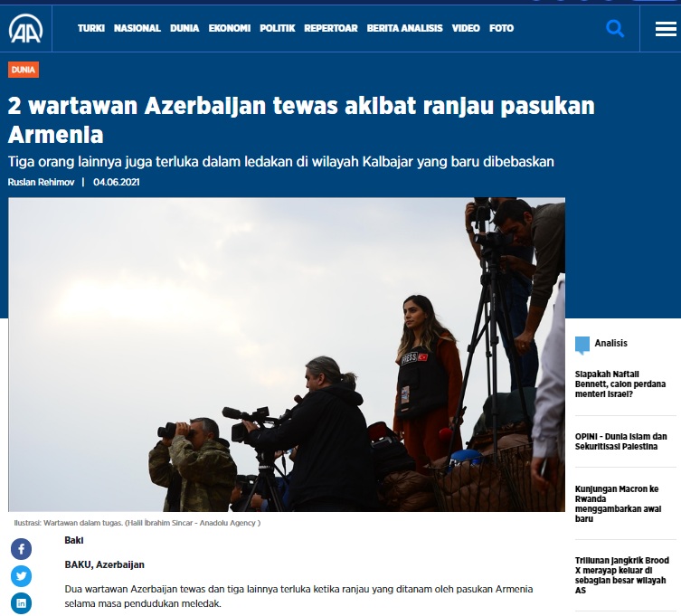Select EKONOMI in the navigation bar
Image resolution: width=681 pixels, height=616 pixels.
coord(230,28)
